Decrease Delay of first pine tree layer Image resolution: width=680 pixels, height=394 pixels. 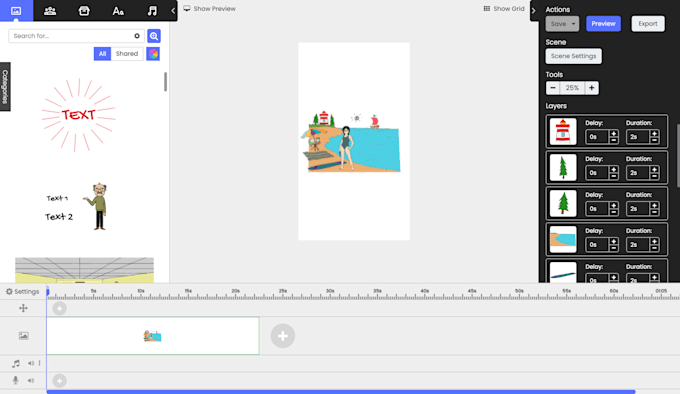pyautogui.click(x=613, y=176)
